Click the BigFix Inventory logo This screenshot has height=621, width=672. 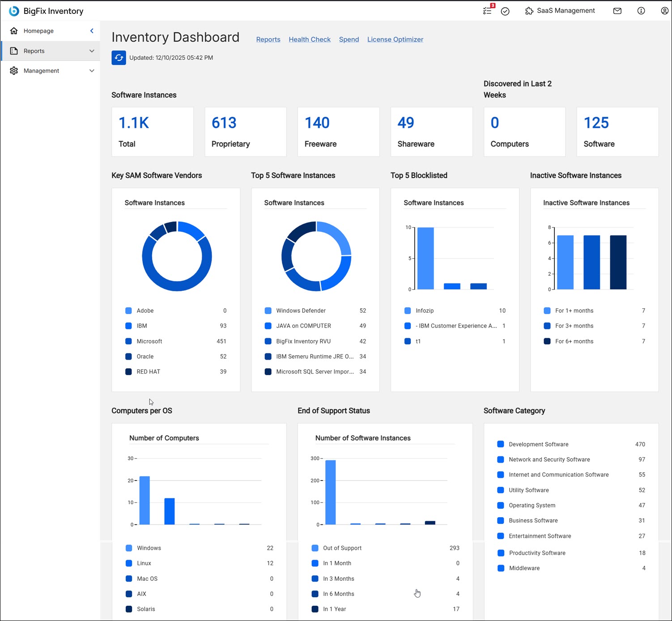(14, 11)
